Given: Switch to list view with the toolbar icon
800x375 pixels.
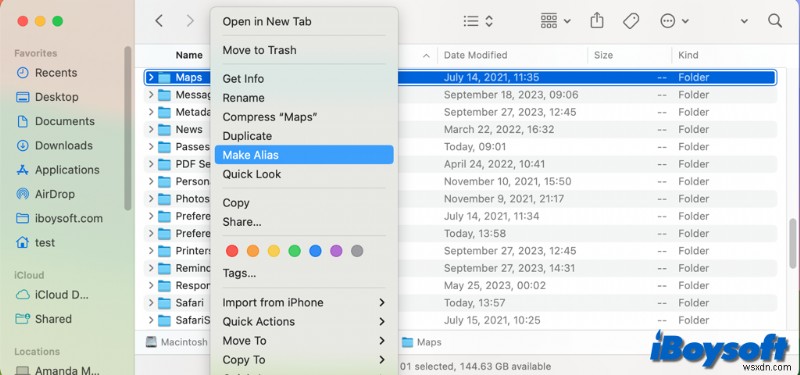Looking at the screenshot, I should (471, 21).
